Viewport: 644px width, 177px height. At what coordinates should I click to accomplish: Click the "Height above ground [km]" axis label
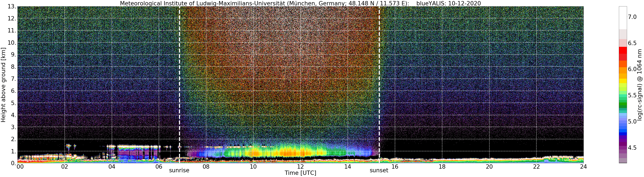3,84
